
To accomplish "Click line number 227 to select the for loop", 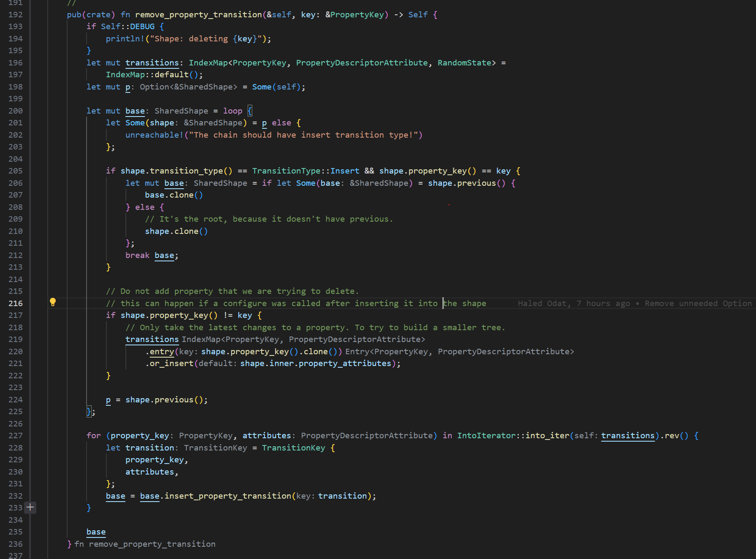I will point(15,435).
